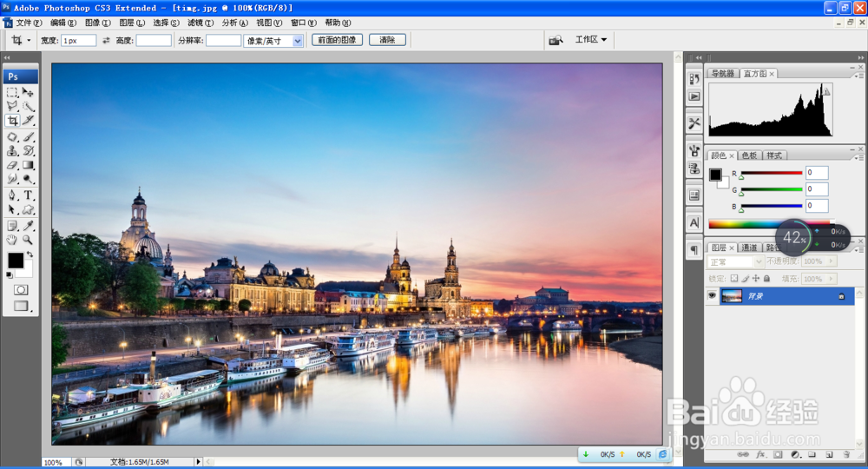Switch to the 色板 tab
This screenshot has height=469, width=868.
749,155
